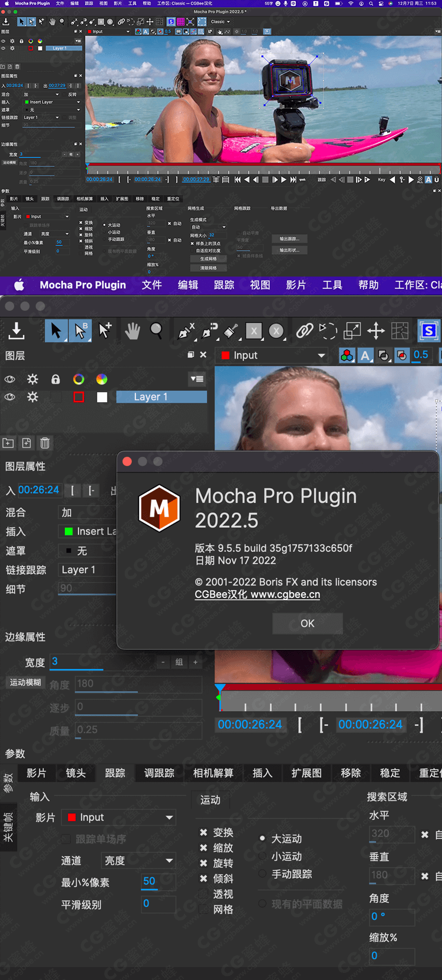The image size is (442, 980).
Task: Switch to the 移除 tab in enlarged parameters
Action: [x=351, y=772]
